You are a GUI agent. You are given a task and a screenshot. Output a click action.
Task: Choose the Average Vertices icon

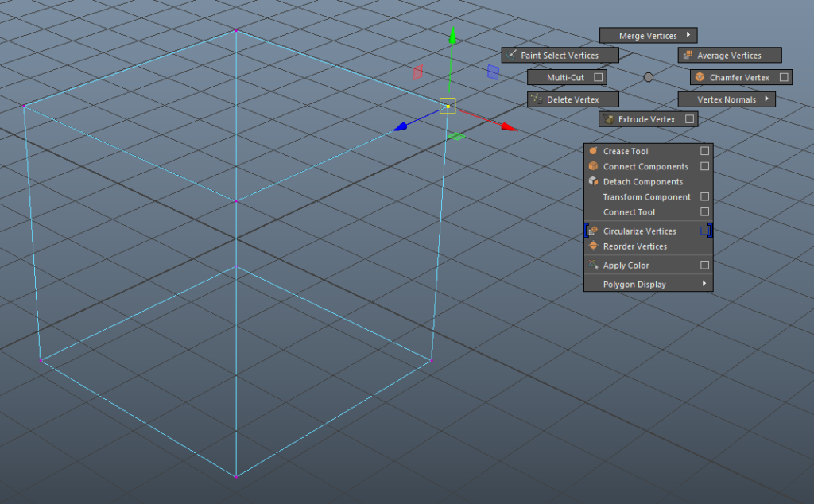pyautogui.click(x=688, y=55)
